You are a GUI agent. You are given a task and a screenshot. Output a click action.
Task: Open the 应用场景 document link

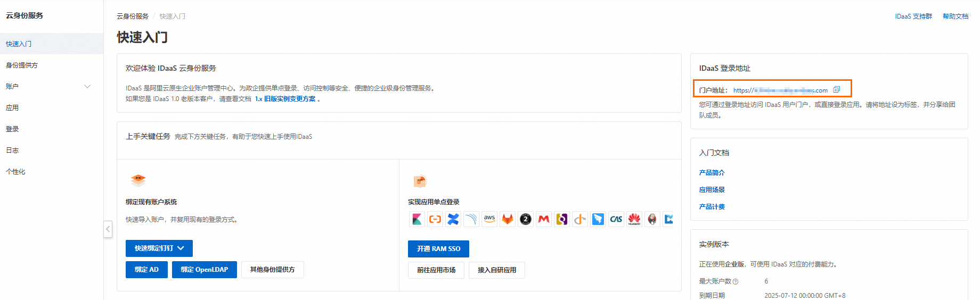tap(712, 190)
